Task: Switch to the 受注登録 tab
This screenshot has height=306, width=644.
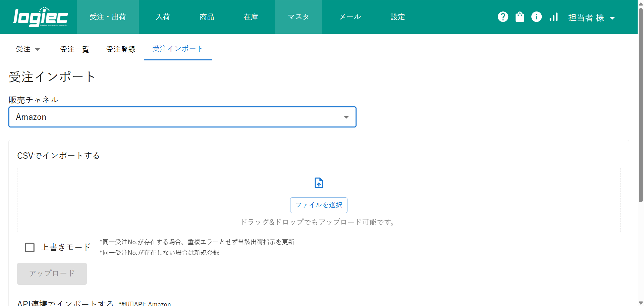Action: [121, 49]
